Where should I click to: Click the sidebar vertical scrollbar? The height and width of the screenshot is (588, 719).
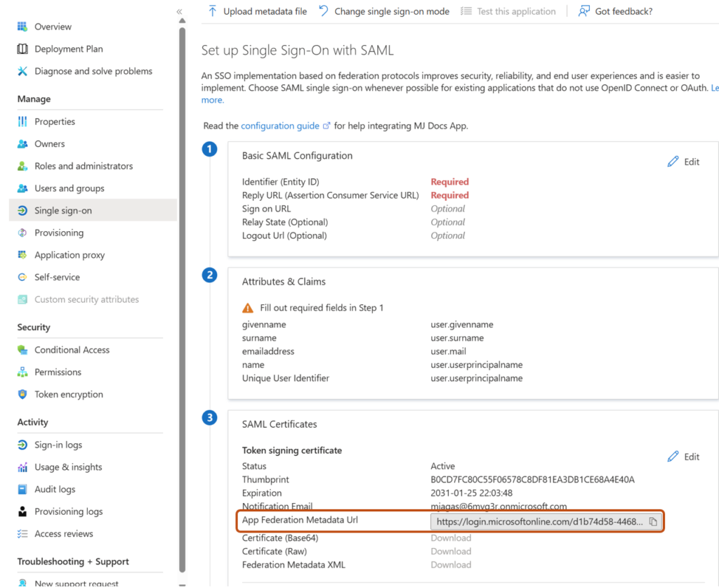tap(183, 281)
